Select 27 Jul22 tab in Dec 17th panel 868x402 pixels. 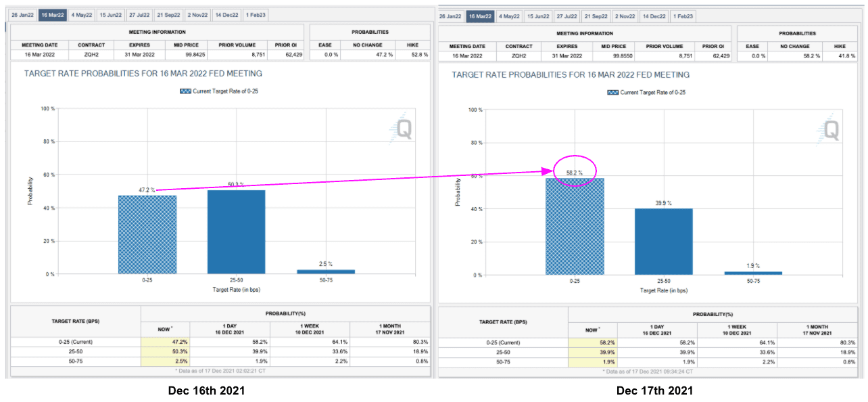point(568,16)
